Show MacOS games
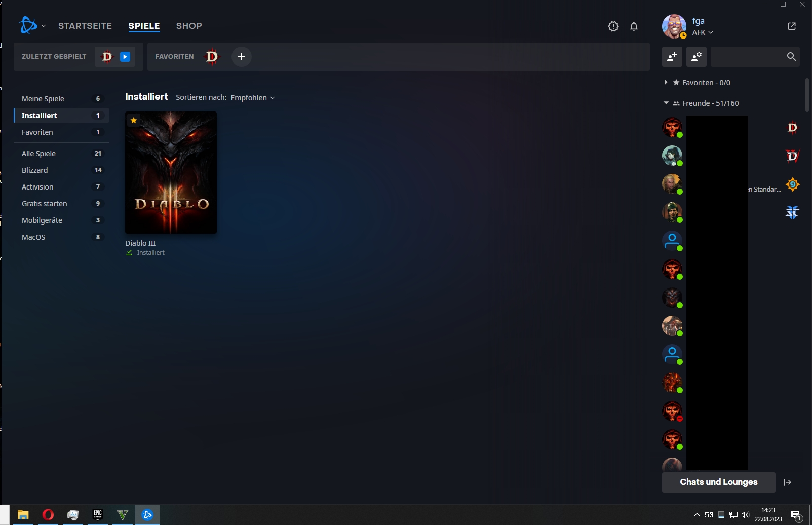 click(61, 237)
